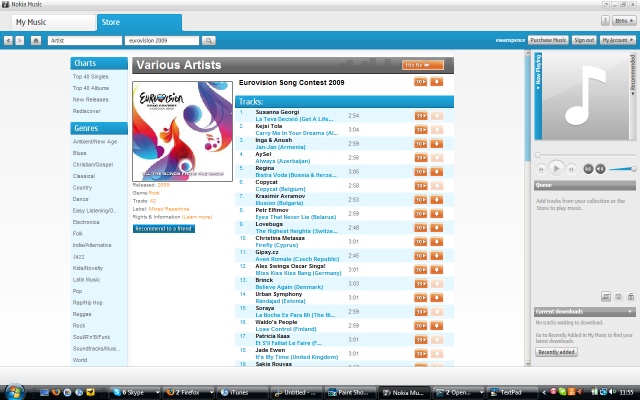The image size is (640, 400).
Task: Expand the Skype taskbar group arrow
Action: [158, 392]
